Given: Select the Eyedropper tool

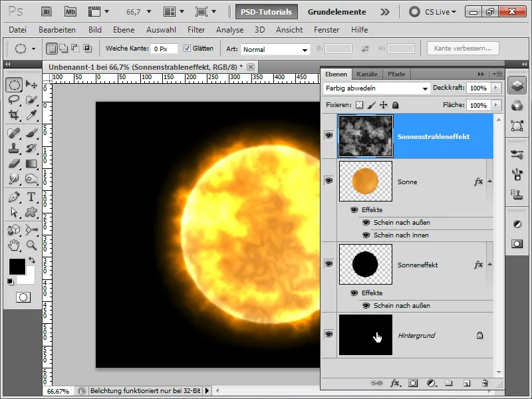Looking at the screenshot, I should (31, 115).
